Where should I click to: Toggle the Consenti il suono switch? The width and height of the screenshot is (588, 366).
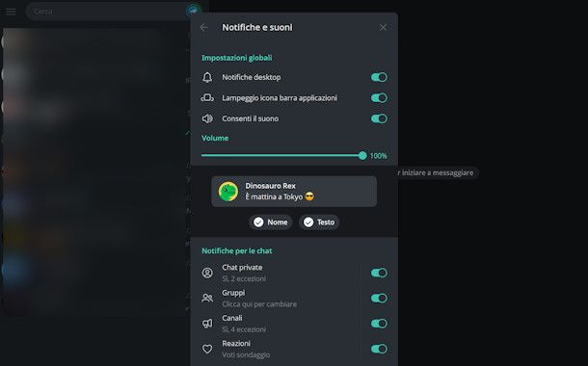pyautogui.click(x=379, y=118)
